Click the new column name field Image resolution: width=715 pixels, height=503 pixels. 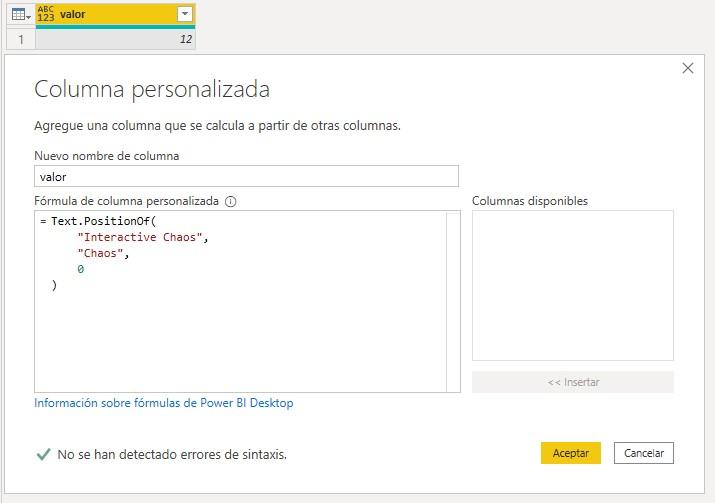click(x=246, y=176)
